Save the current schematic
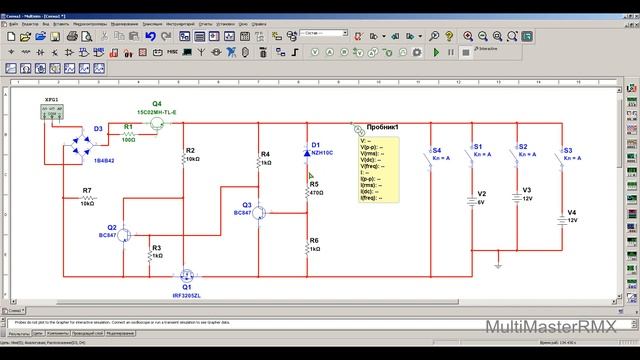The height and width of the screenshot is (360, 640). 55,37
